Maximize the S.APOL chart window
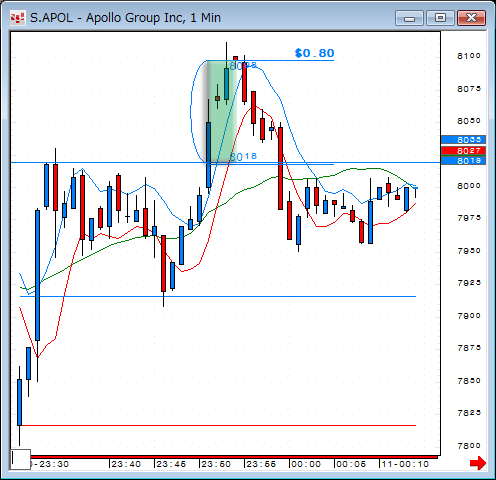 pyautogui.click(x=440, y=18)
